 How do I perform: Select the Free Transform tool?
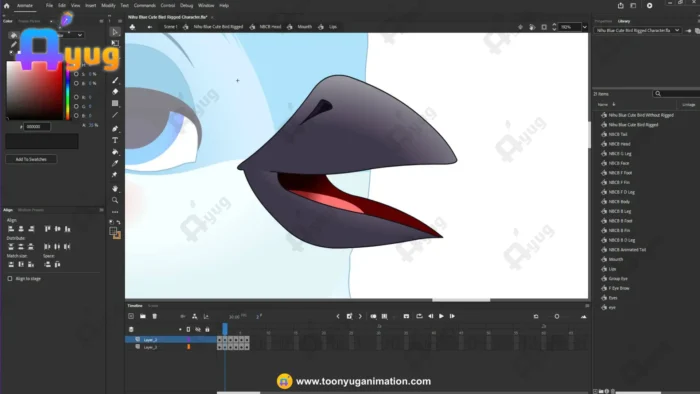[x=115, y=43]
